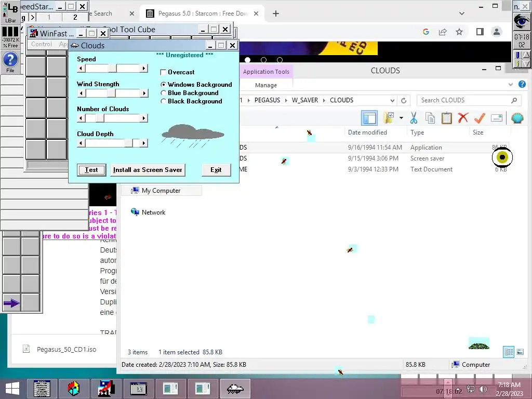
Task: Click the purple right arrow icon in grid
Action: click(11, 303)
